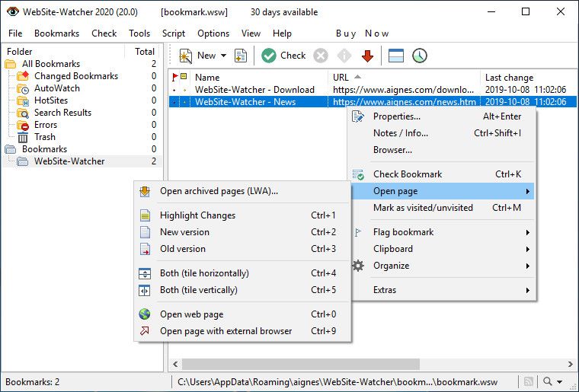
Task: Select the HotSites folder
Action: 51,100
